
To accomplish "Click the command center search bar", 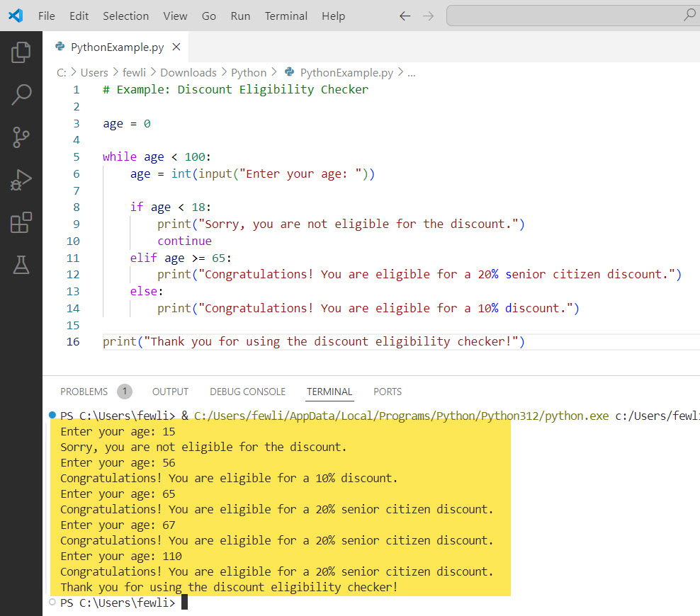I will pyautogui.click(x=567, y=15).
